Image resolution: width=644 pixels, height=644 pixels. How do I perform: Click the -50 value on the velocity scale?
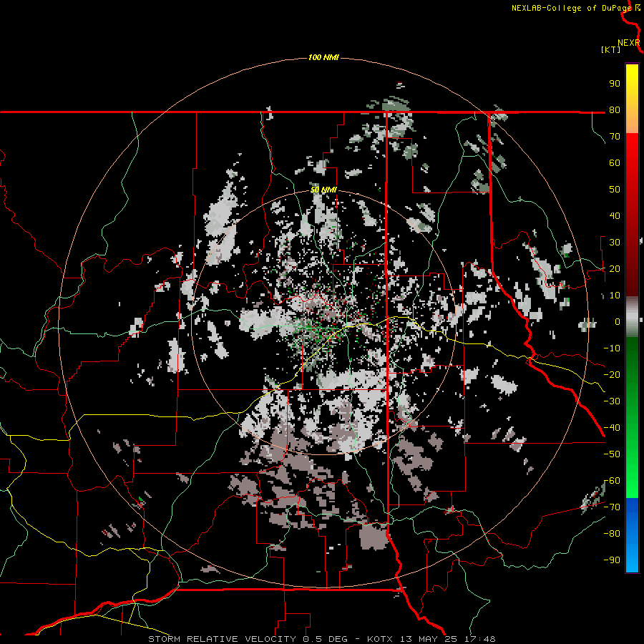pos(612,454)
